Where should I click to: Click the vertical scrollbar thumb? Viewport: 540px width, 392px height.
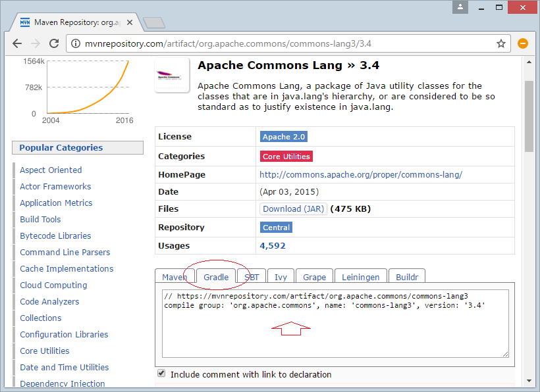click(529, 116)
